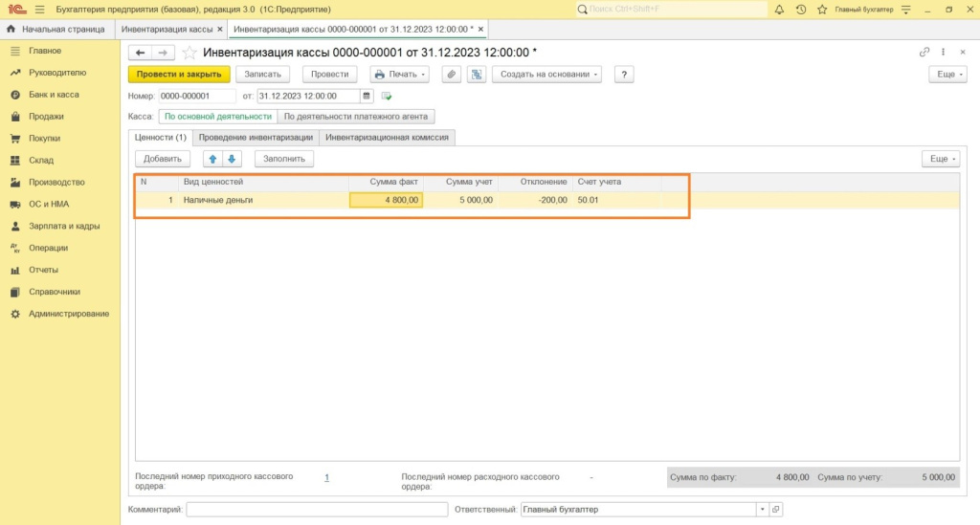Click the Комментарий input field
This screenshot has height=525, width=980.
317,510
